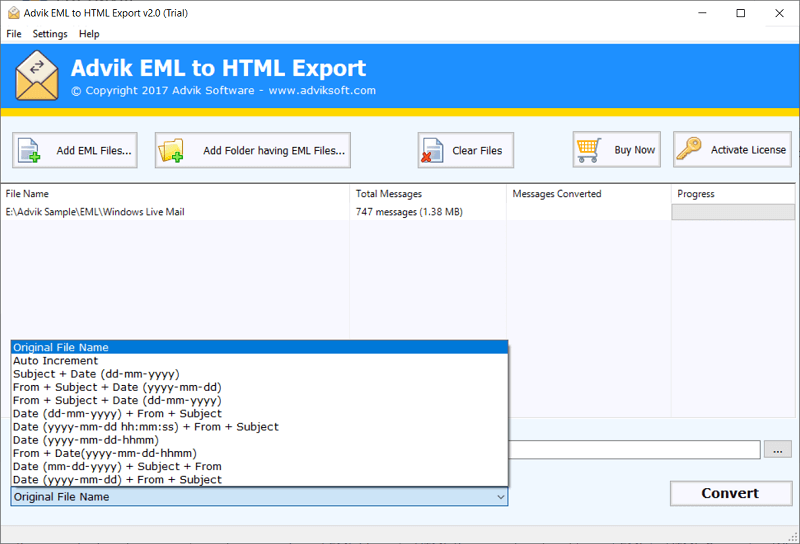Screen dimensions: 800x544
Task: Click the Add EML Files document icon
Action: [x=29, y=151]
